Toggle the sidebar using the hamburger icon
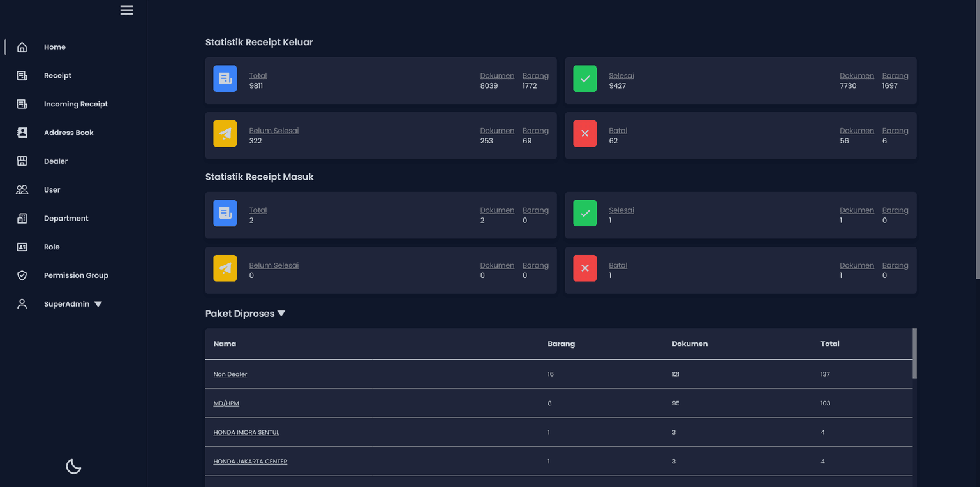 tap(126, 10)
